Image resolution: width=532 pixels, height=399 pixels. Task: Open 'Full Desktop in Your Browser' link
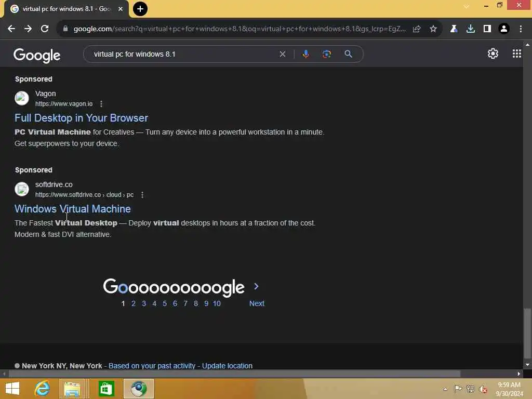pos(81,118)
